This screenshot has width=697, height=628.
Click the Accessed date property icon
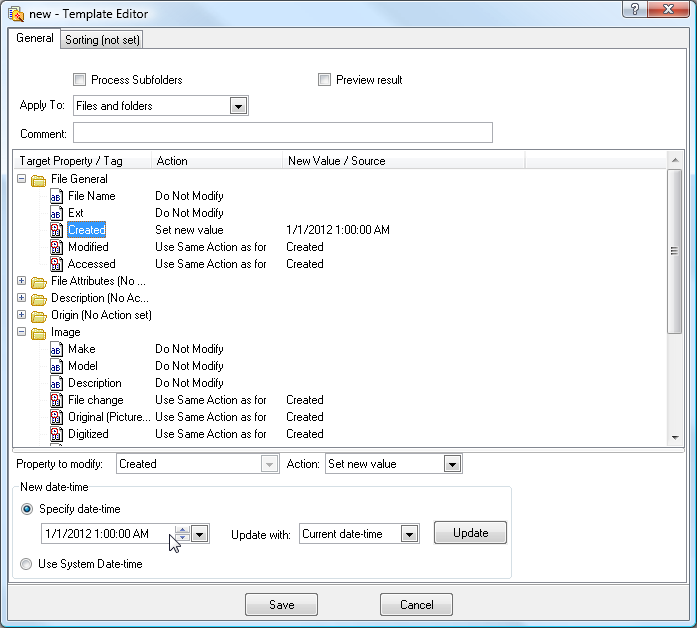(56, 264)
